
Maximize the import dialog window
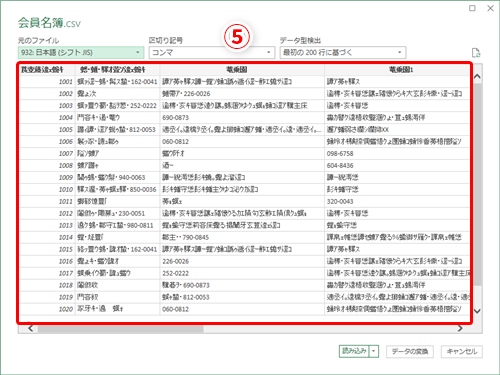472,8
